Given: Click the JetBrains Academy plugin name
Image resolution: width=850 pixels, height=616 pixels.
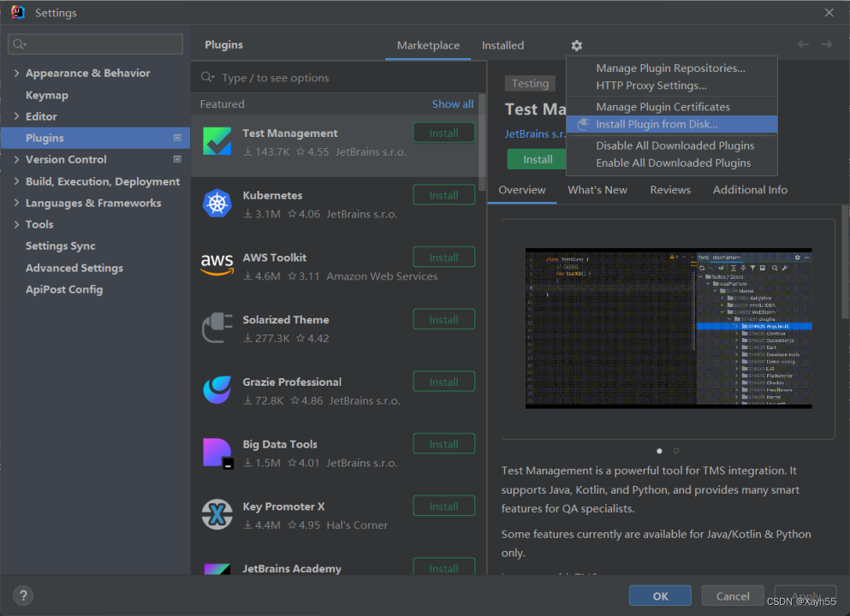Looking at the screenshot, I should [x=292, y=568].
